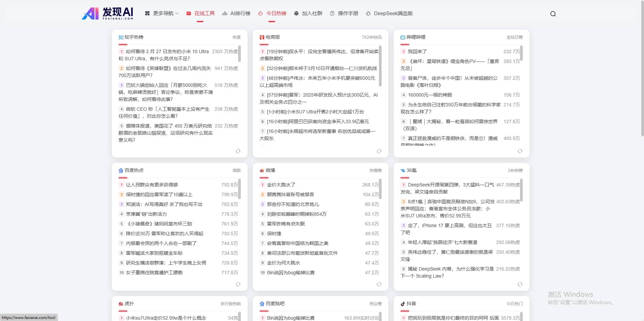Click the 36氪 card title
The height and width of the screenshot is (321, 644).
[x=412, y=170]
